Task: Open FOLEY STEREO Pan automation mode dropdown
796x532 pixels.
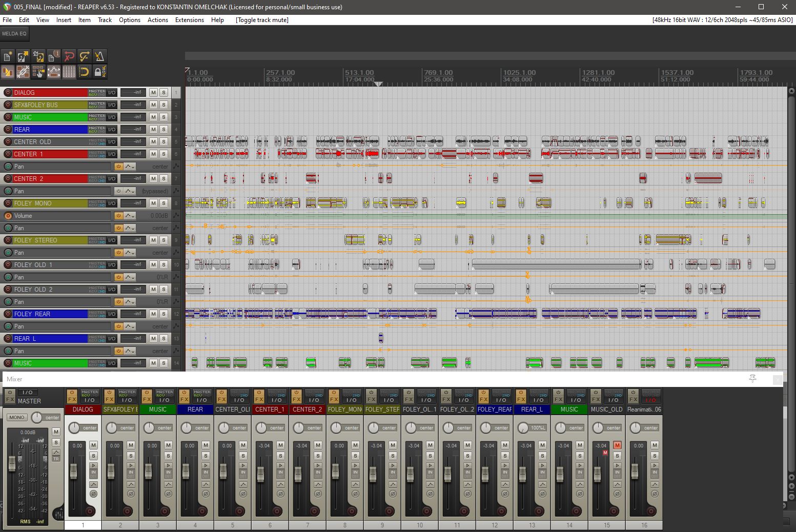Action: point(130,253)
